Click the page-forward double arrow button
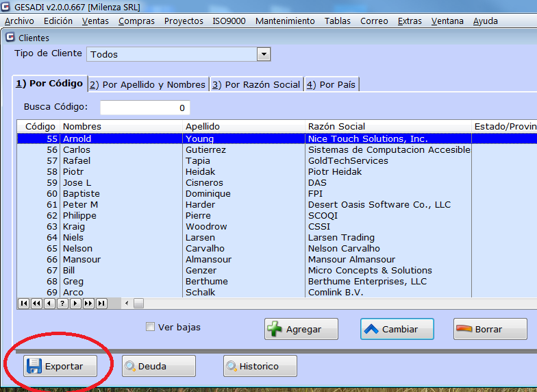537x392 pixels. point(88,303)
